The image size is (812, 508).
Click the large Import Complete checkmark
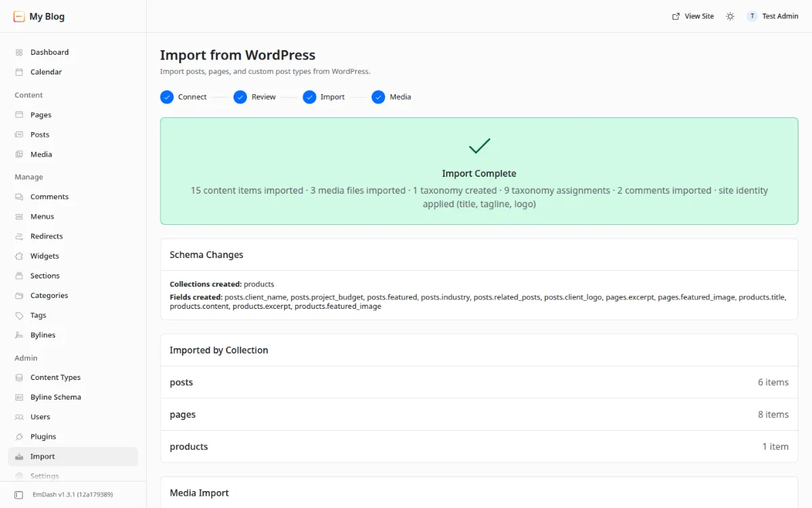479,146
